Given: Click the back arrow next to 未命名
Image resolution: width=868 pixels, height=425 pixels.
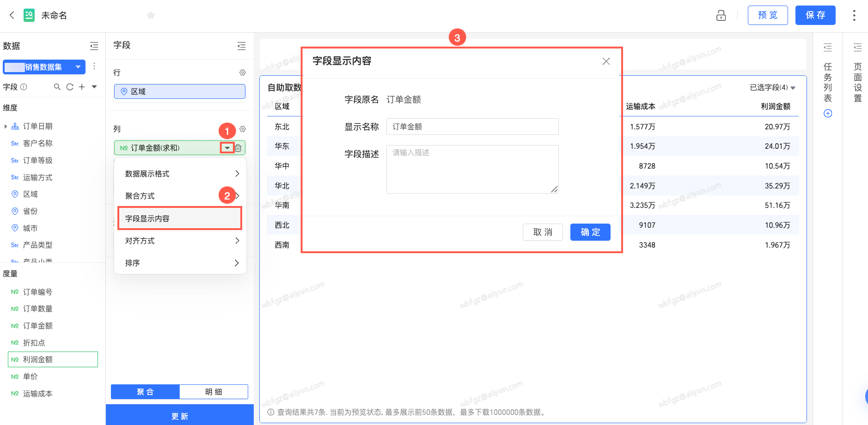Looking at the screenshot, I should pos(12,15).
